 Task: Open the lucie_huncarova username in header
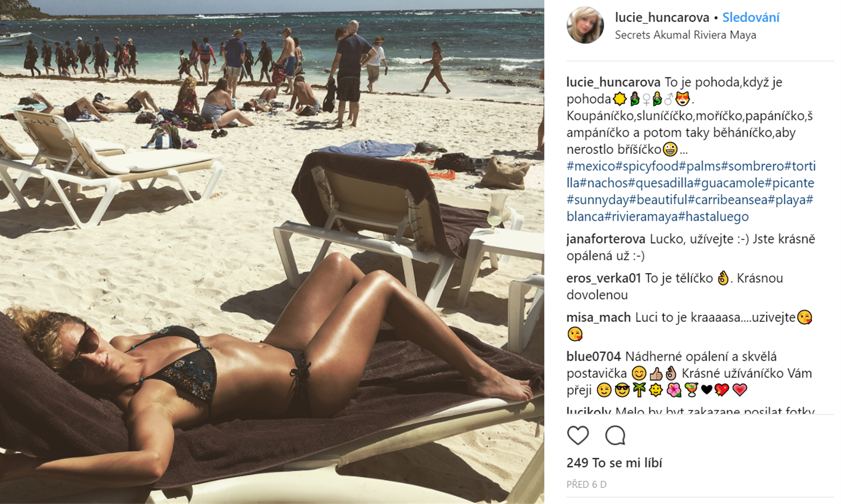(x=662, y=18)
